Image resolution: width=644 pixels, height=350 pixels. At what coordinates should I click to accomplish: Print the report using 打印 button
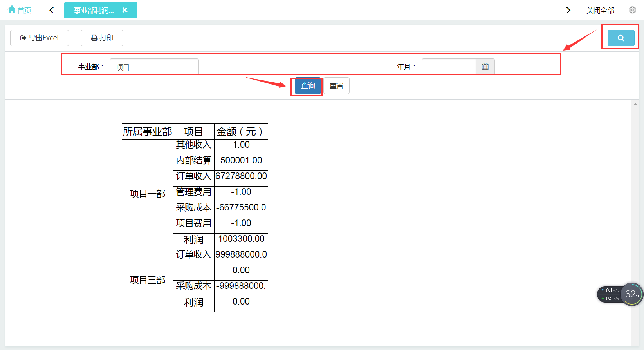pos(102,38)
